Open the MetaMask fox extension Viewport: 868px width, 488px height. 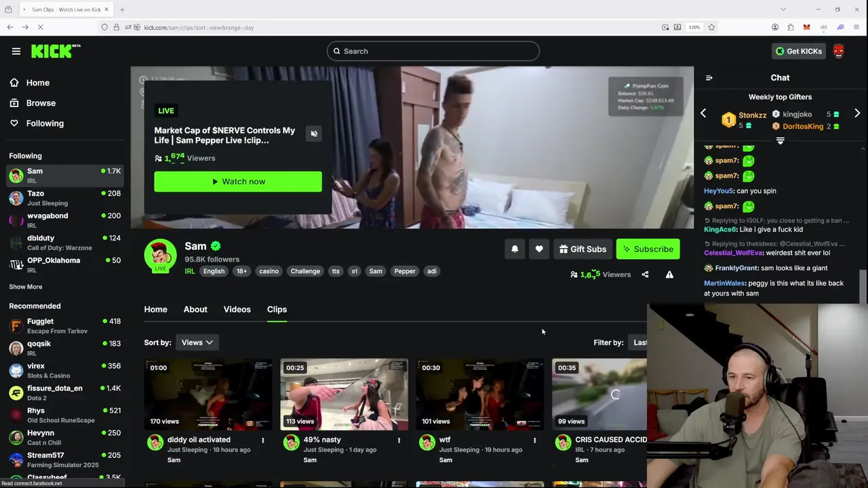coord(806,27)
